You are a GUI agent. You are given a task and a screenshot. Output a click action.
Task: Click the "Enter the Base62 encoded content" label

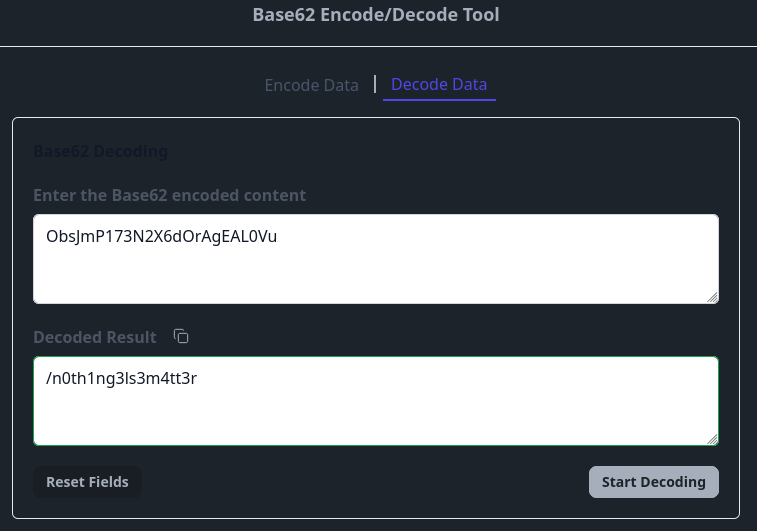169,195
